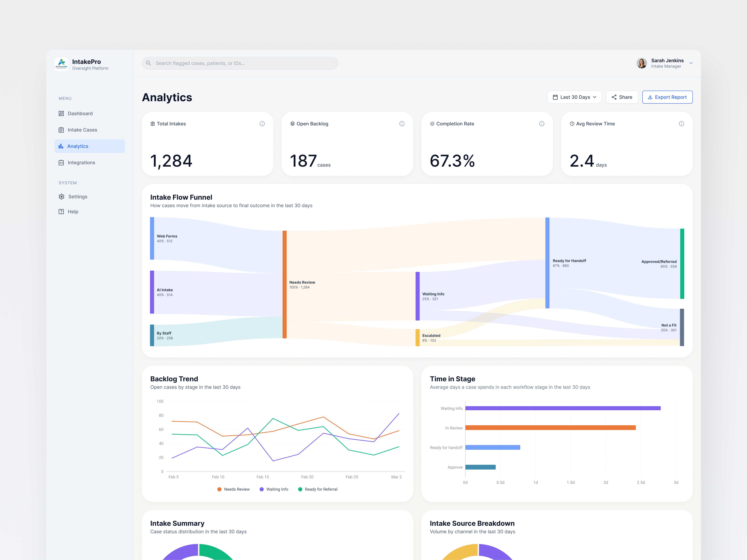Click the Dashboard grid icon
The height and width of the screenshot is (560, 747).
click(61, 113)
